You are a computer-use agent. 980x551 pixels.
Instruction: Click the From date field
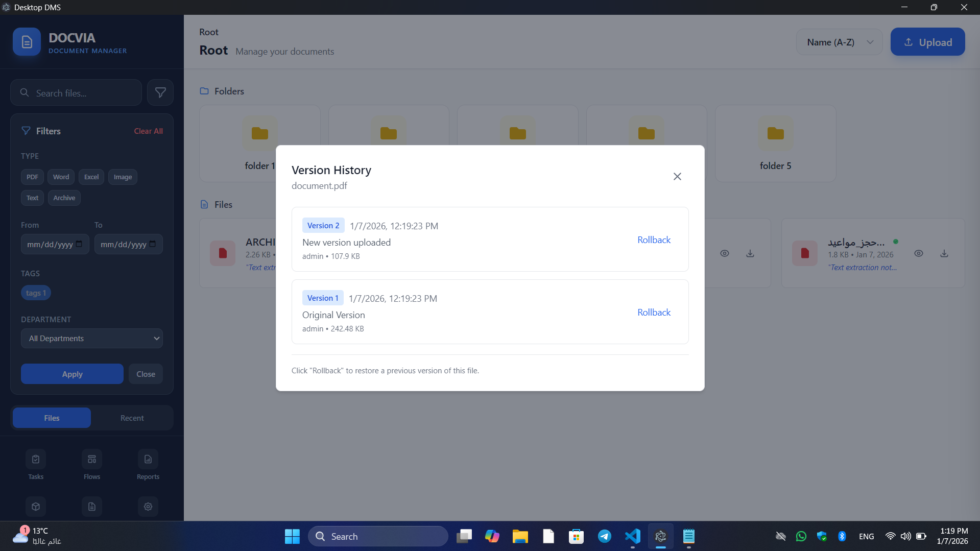55,244
